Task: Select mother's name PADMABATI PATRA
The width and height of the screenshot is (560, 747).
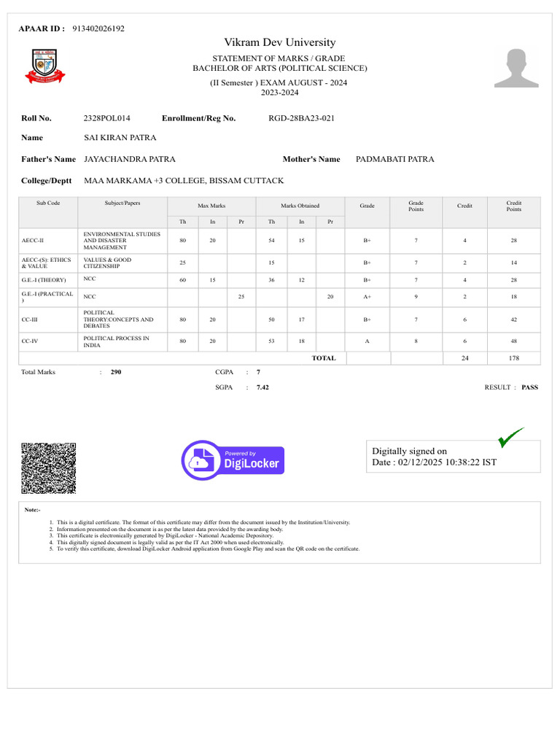Action: (x=394, y=159)
